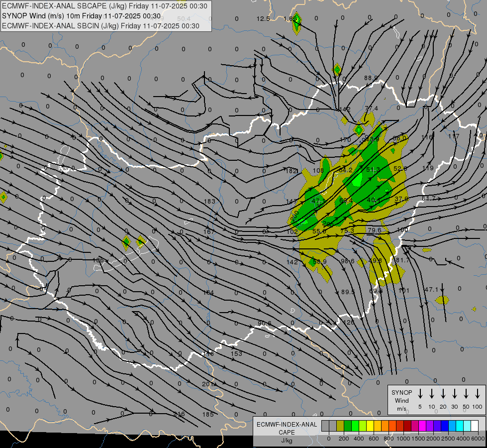
Task: Click the 37.9 value on the map
Action: [x=401, y=199]
